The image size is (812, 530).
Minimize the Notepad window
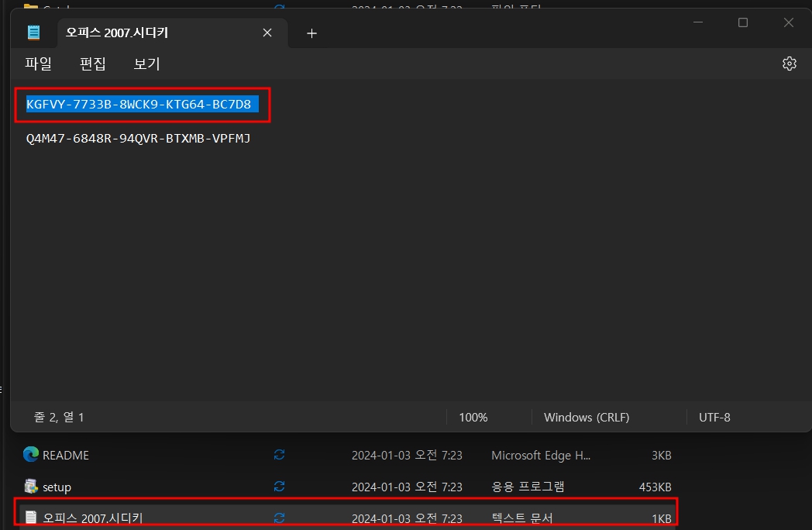(698, 22)
